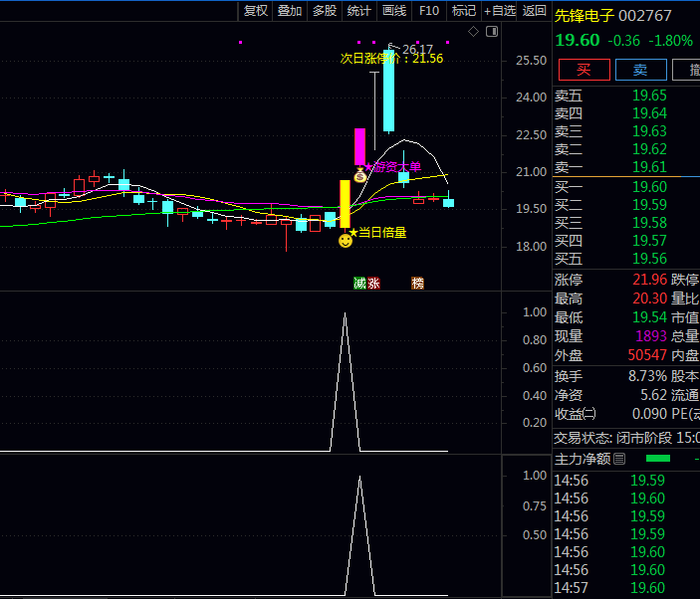Open F10 company information

click(x=429, y=11)
